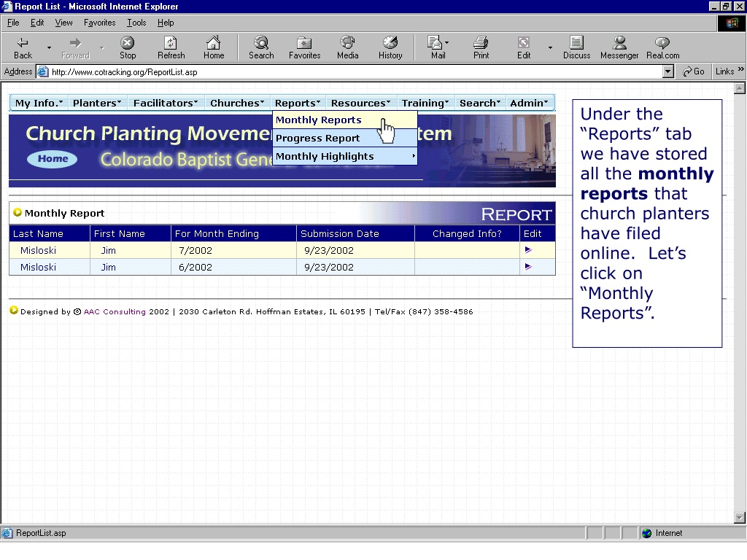Open the Media toolbar button
The width and height of the screenshot is (747, 560).
pyautogui.click(x=347, y=47)
